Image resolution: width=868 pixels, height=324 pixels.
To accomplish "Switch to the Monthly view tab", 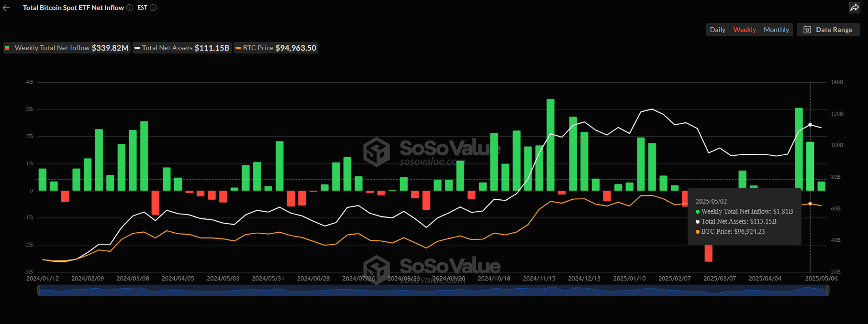I will (x=776, y=30).
